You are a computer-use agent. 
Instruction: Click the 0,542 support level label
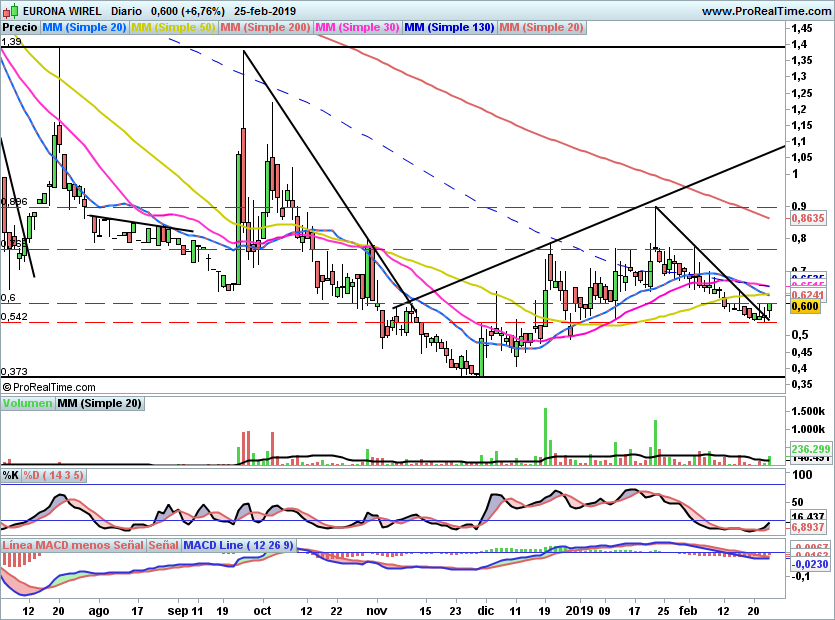coord(14,317)
